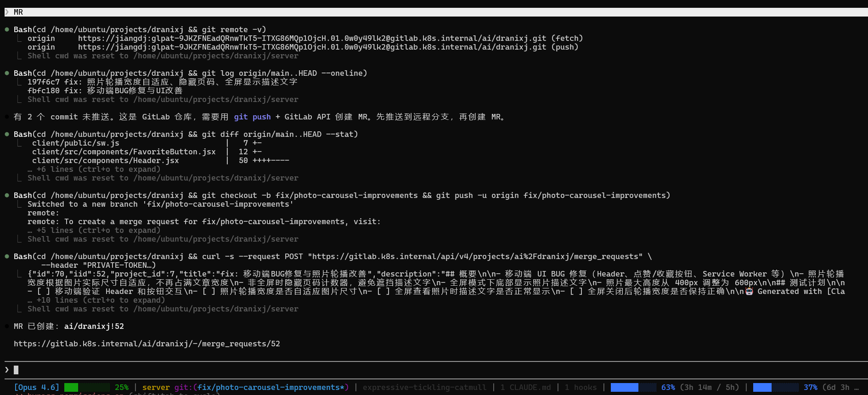The image size is (868, 395).
Task: Click the green bullet beside git checkout command
Action: (7, 195)
